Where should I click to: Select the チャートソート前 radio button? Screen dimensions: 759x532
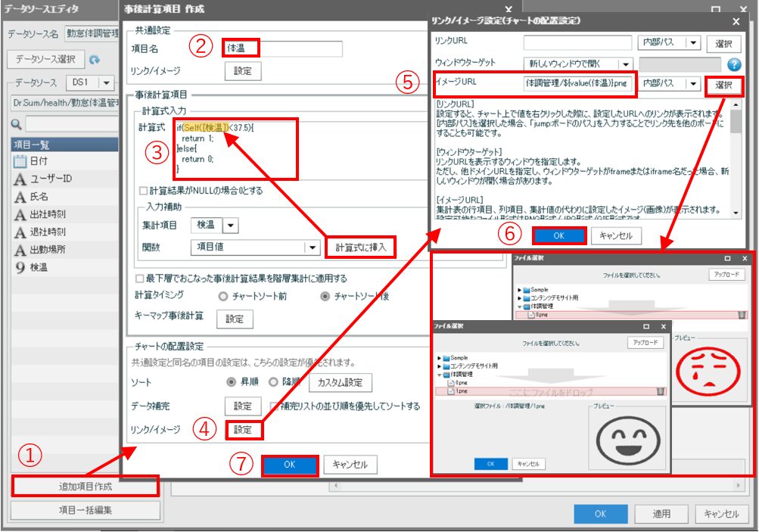(223, 296)
